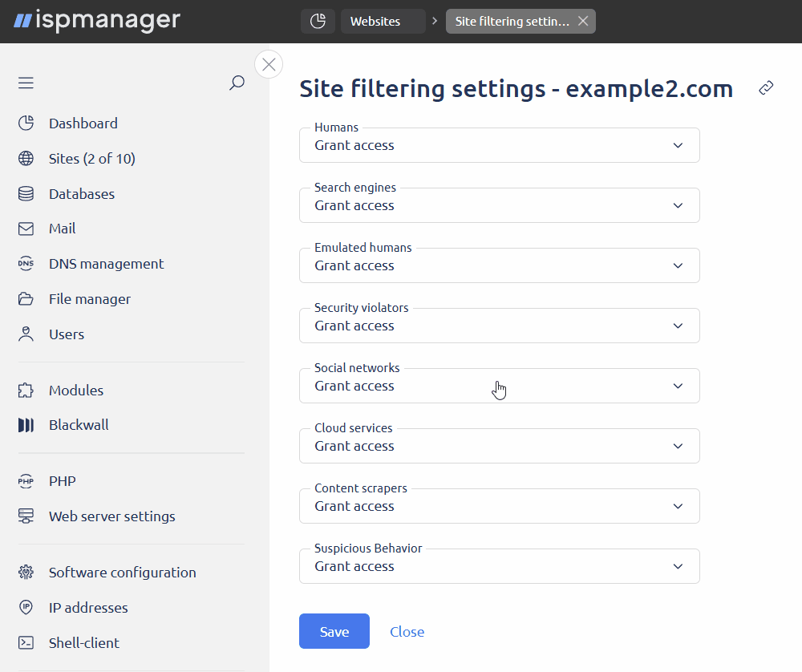
Task: Expand the Suspicious Behavior dropdown
Action: pyautogui.click(x=499, y=567)
